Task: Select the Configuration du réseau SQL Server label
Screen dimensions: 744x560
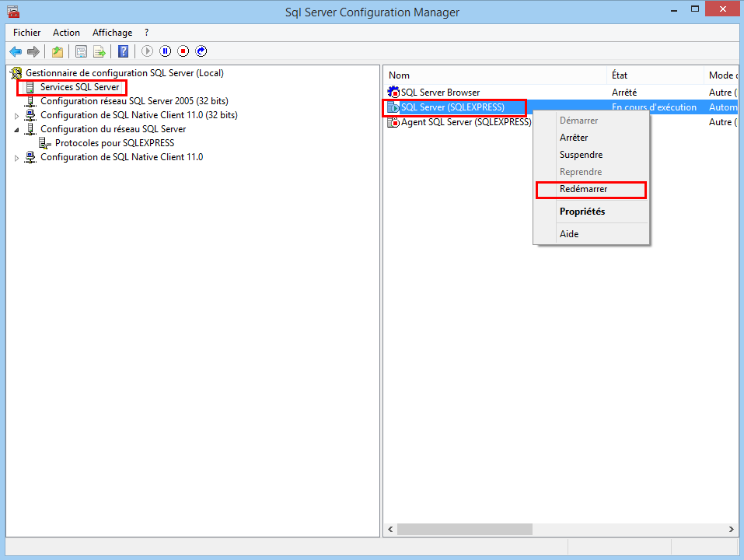Action: 113,129
